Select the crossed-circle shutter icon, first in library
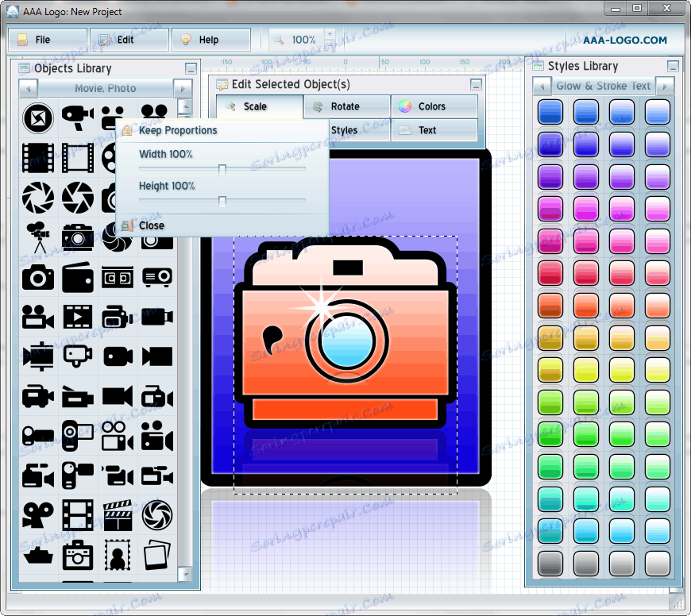 pyautogui.click(x=38, y=118)
